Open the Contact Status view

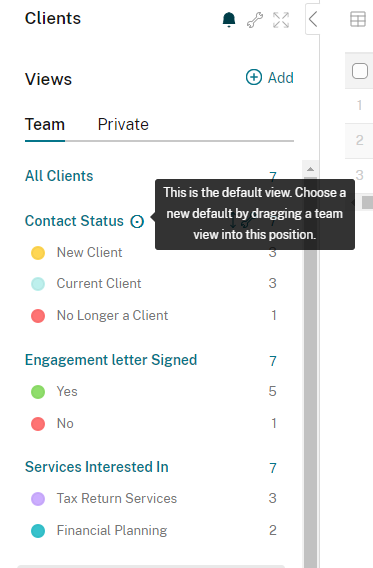click(x=74, y=221)
